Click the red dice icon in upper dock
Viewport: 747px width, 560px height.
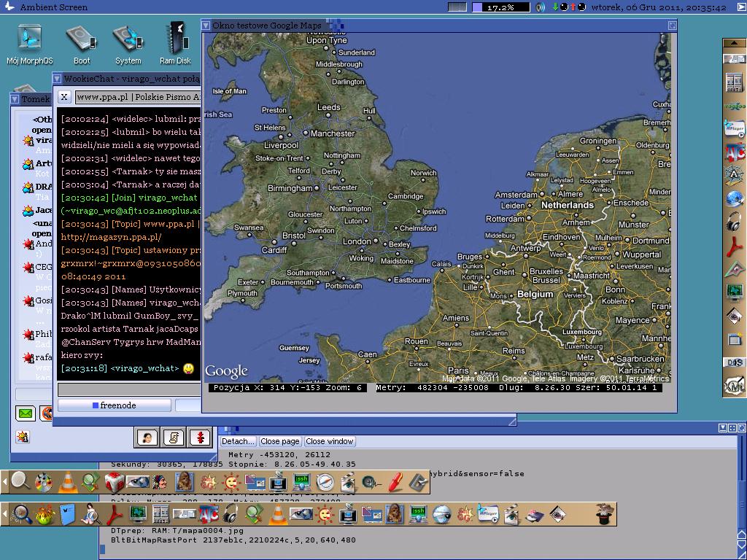pos(115,483)
